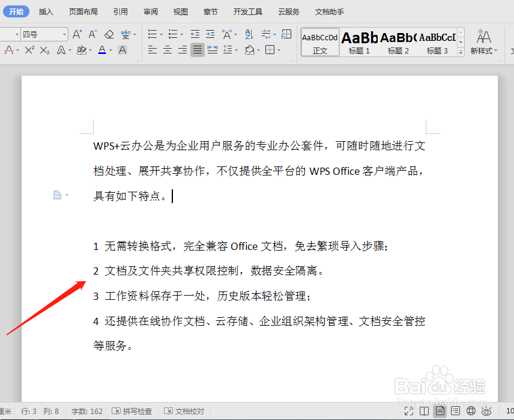The image size is (514, 420).
Task: Click the phonetic guide wén icon
Action: coord(125,34)
